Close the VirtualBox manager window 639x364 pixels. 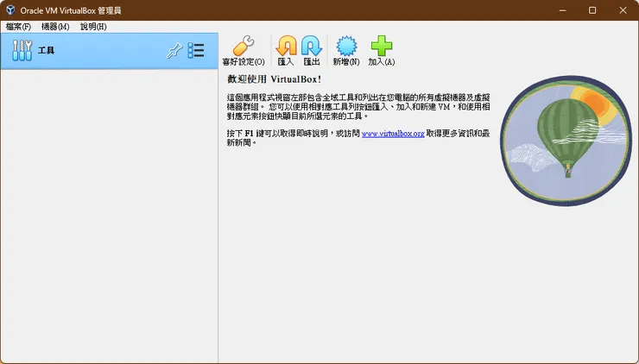pos(623,10)
